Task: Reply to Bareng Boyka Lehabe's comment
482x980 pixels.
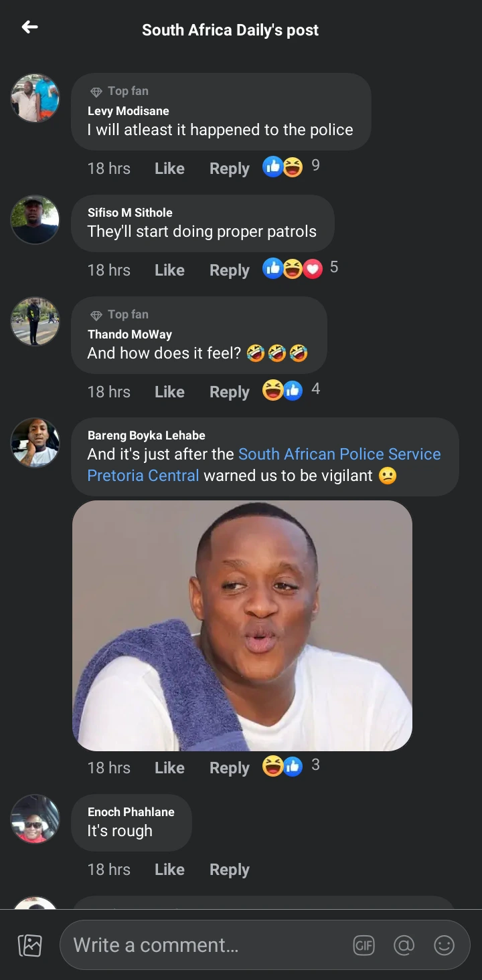Action: point(229,768)
